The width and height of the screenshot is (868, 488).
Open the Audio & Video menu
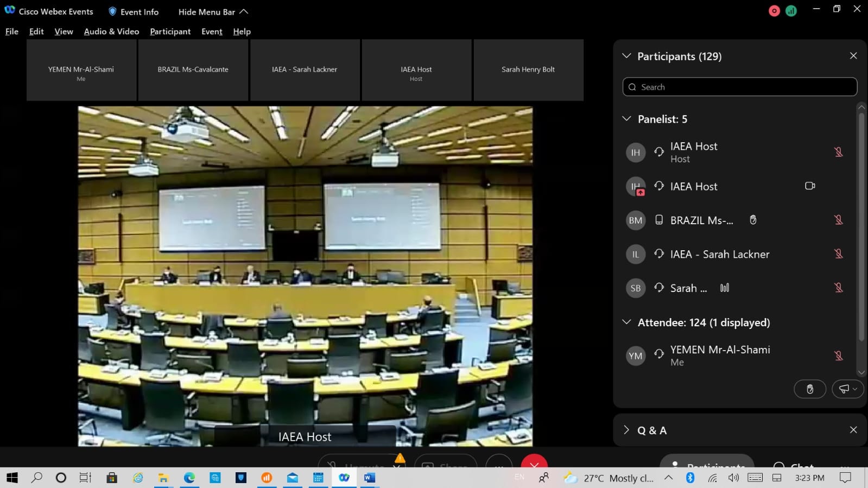pos(111,31)
